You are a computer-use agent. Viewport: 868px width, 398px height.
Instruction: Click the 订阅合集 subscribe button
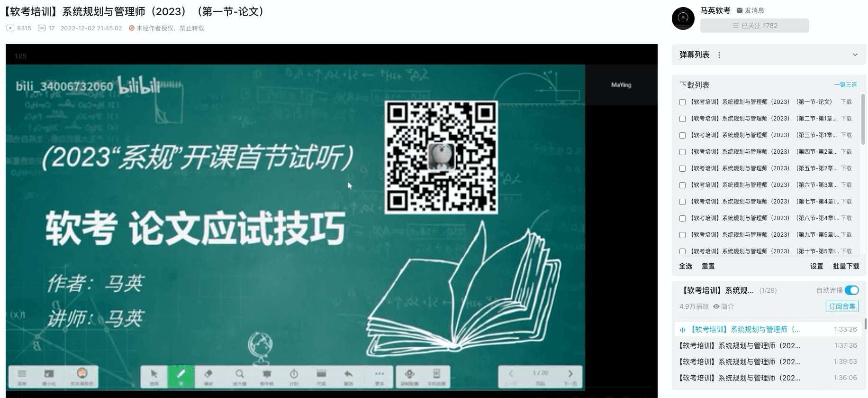pyautogui.click(x=842, y=306)
